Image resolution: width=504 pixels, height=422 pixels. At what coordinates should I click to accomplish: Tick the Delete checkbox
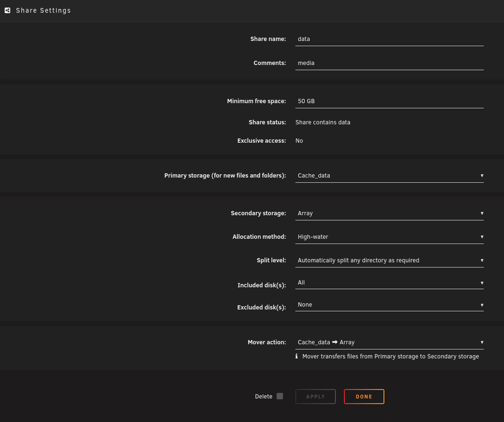point(280,396)
